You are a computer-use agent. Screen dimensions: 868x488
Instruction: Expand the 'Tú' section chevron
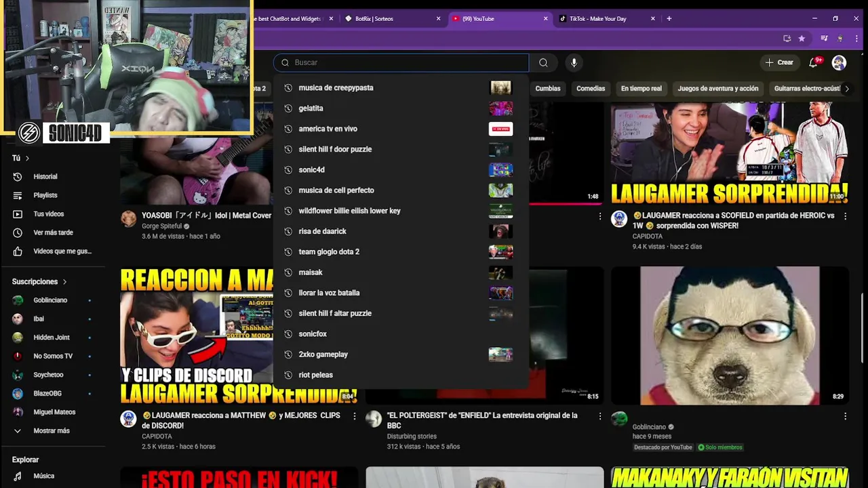pos(27,158)
